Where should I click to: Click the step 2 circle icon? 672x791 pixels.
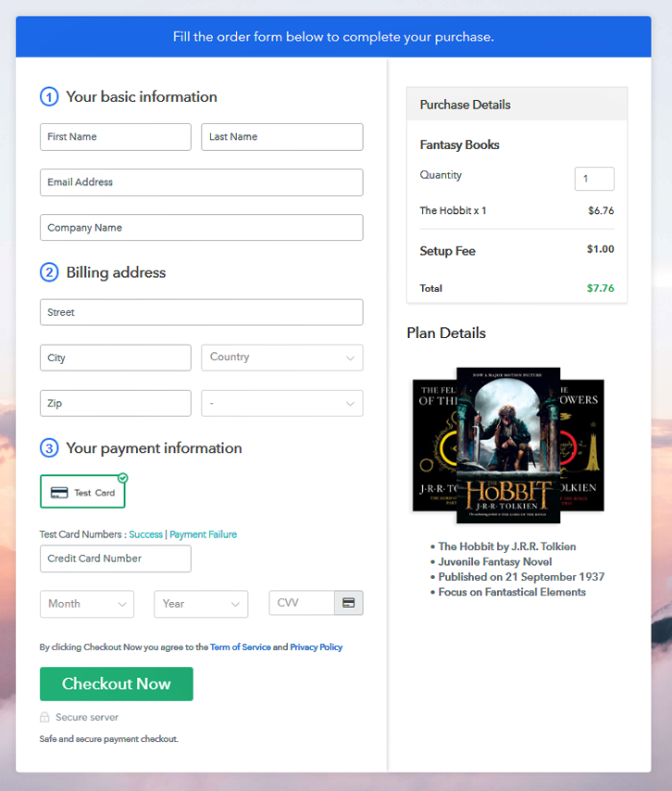click(x=49, y=272)
